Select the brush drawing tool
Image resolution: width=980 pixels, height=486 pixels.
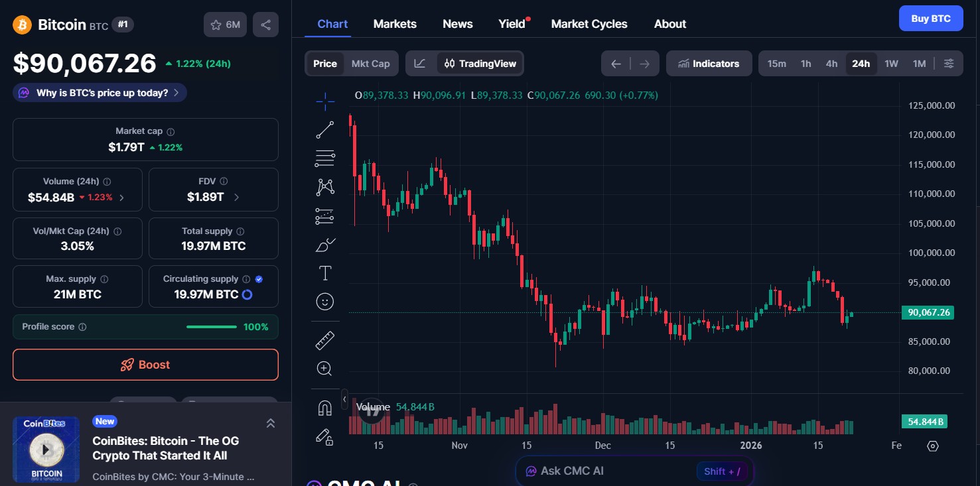click(x=324, y=245)
